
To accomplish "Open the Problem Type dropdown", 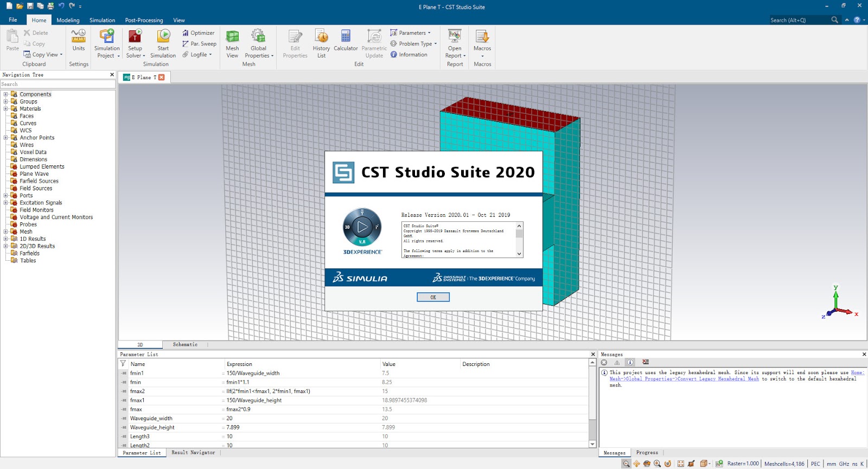I will 413,44.
